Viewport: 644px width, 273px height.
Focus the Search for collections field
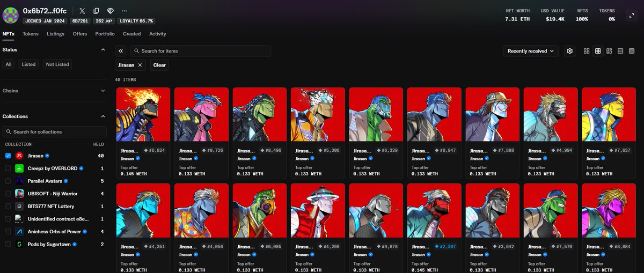[x=54, y=132]
